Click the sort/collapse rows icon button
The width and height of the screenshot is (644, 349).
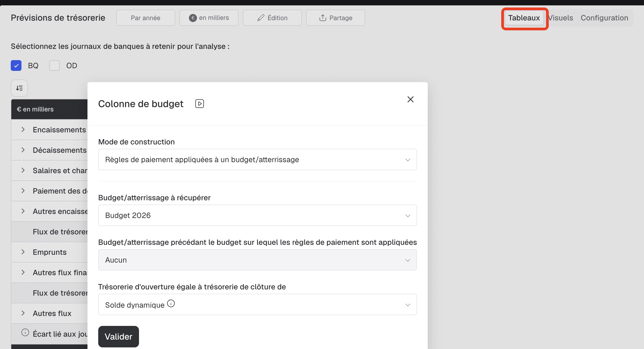19,88
